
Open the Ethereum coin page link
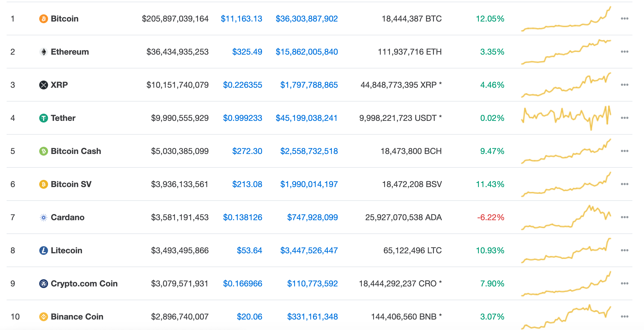70,52
